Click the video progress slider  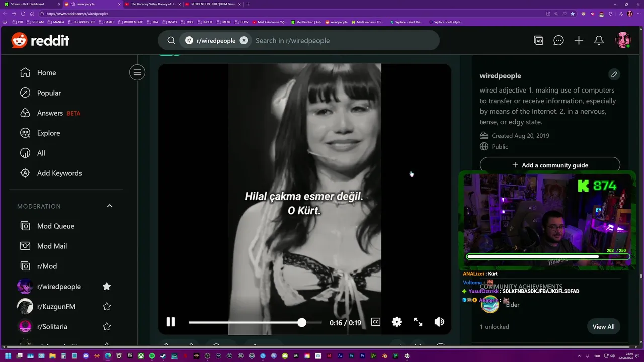(x=255, y=322)
